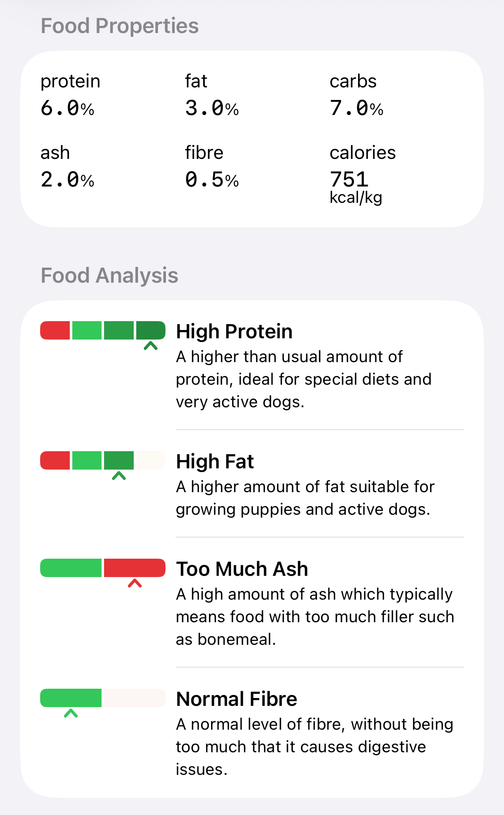Click the Food Analysis section header
Image resolution: width=504 pixels, height=815 pixels.
(x=109, y=276)
